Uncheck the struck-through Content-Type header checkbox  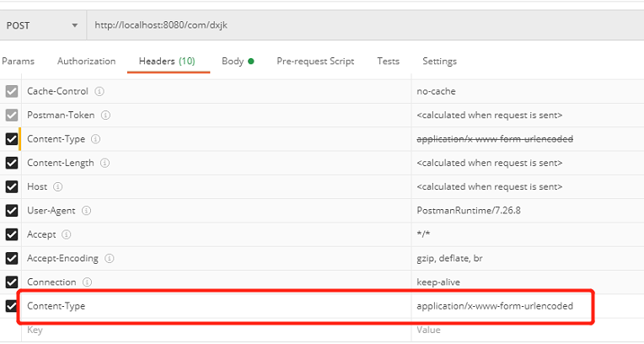coord(12,139)
